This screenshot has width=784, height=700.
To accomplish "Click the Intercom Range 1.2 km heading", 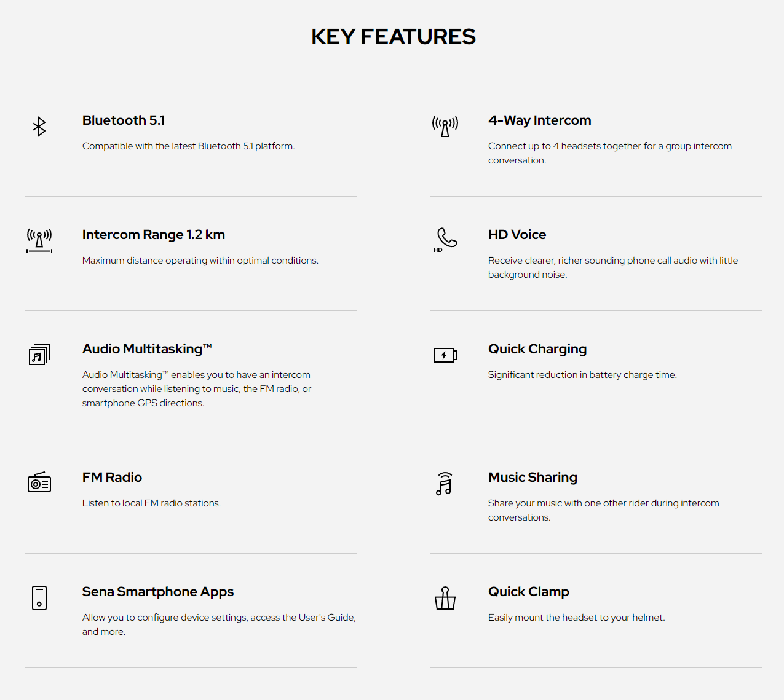I will pyautogui.click(x=154, y=235).
